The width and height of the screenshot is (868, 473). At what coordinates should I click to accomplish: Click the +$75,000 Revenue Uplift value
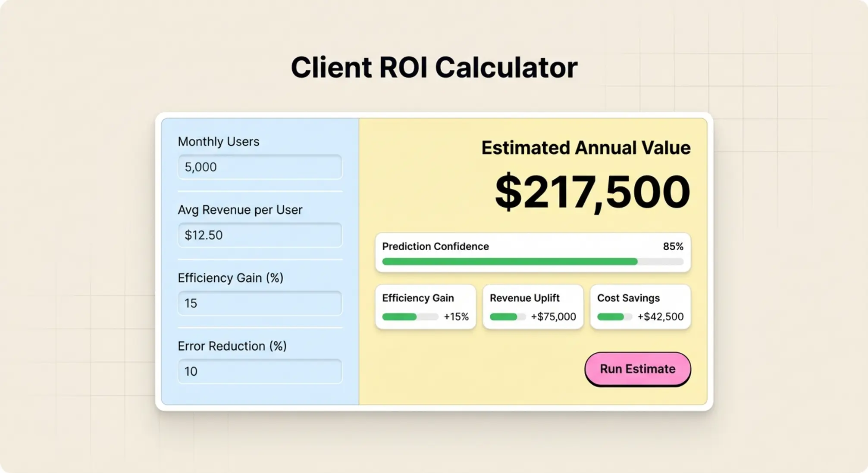553,317
